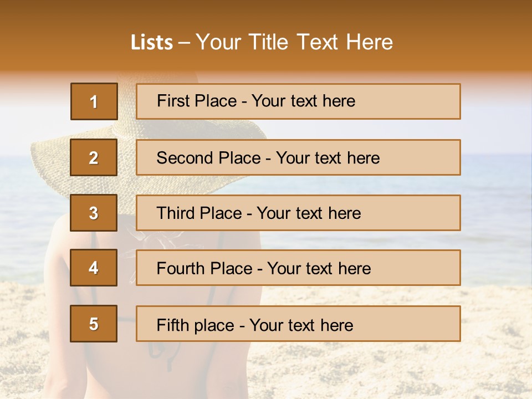This screenshot has width=532, height=399.
Task: Click the bold word Lists in title
Action: [x=152, y=42]
